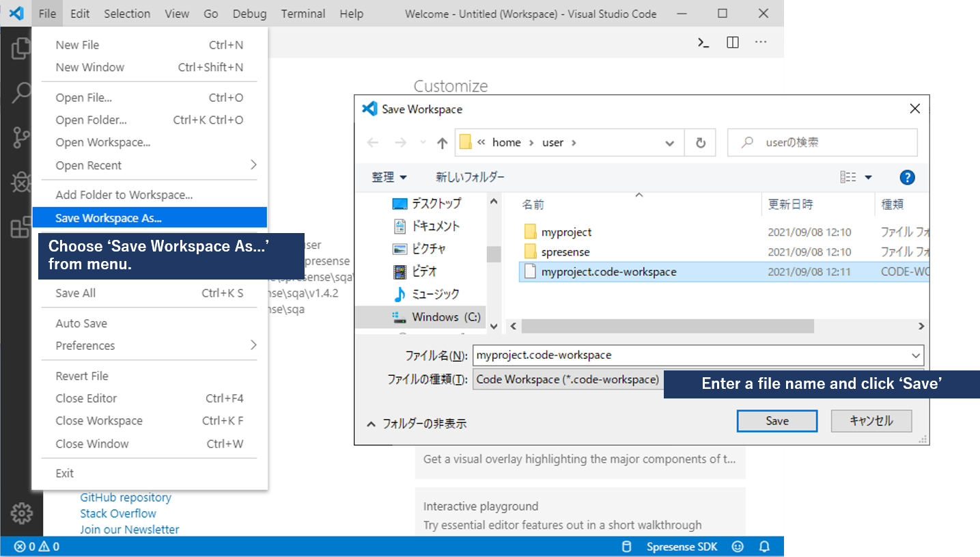Open notifications via the bell icon
The height and width of the screenshot is (557, 980).
tap(764, 546)
